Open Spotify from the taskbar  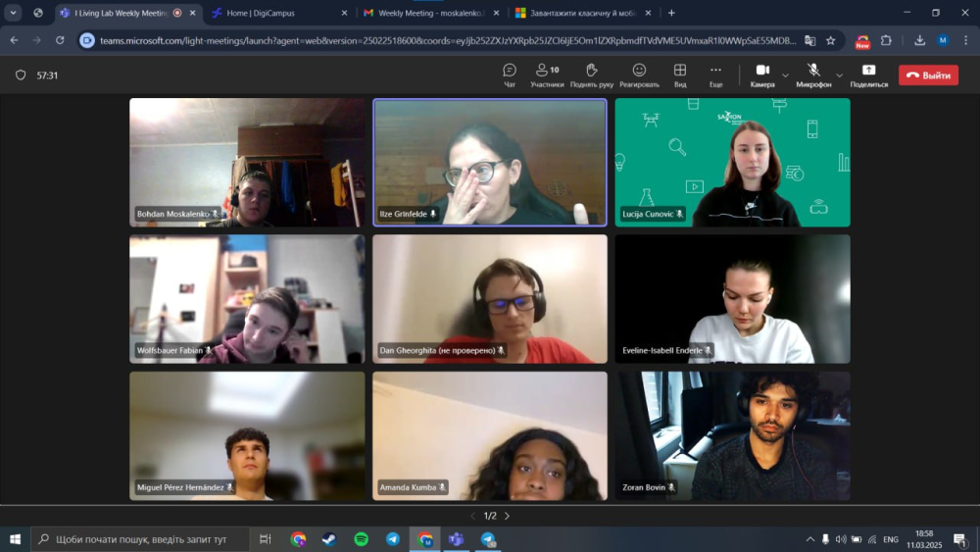362,539
